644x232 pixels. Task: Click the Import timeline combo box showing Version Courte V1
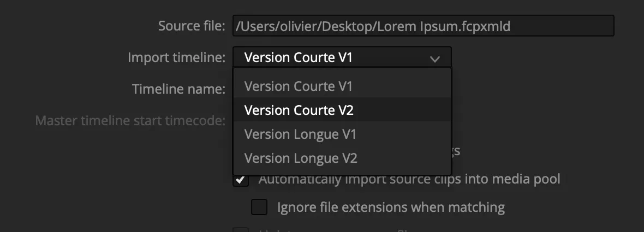(333, 58)
